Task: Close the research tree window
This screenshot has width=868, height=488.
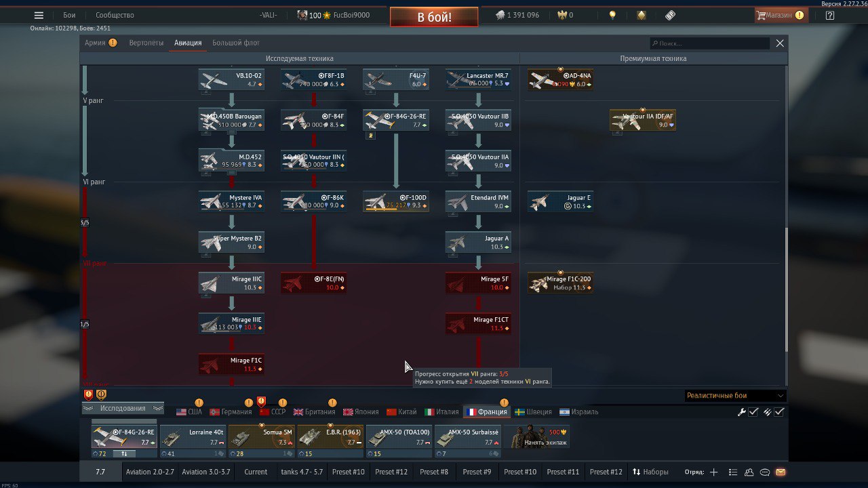Action: point(780,43)
